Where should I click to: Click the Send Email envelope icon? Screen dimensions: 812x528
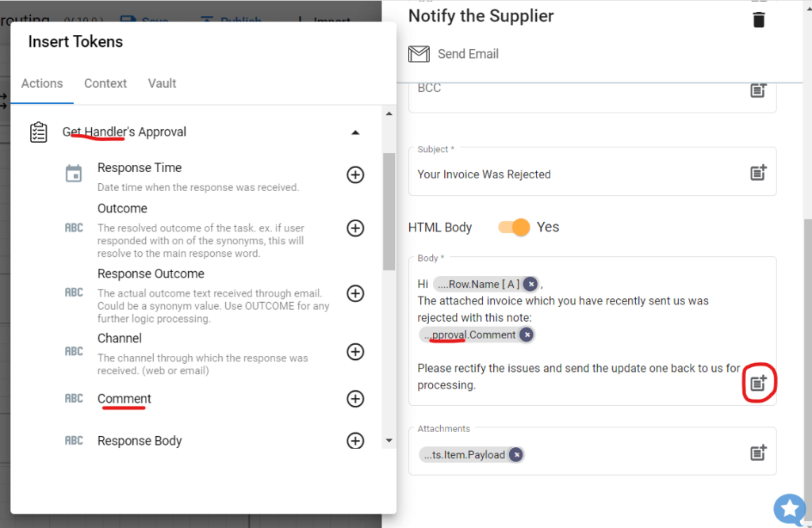pos(419,54)
